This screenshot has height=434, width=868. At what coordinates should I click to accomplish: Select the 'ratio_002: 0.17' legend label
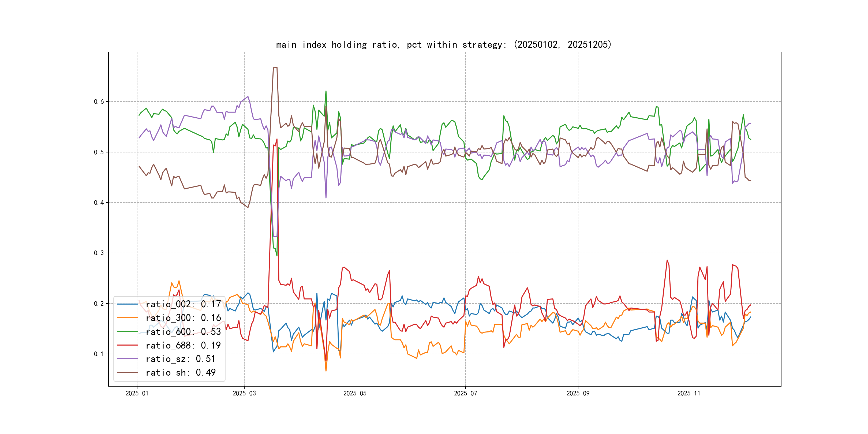click(x=183, y=304)
